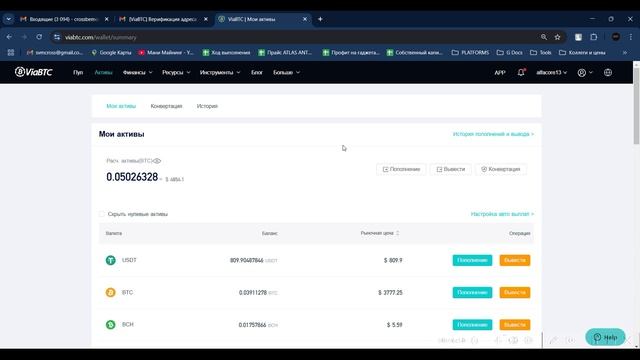Click the Вывести button beside total balance
Screen dimensions: 640x360
451,169
